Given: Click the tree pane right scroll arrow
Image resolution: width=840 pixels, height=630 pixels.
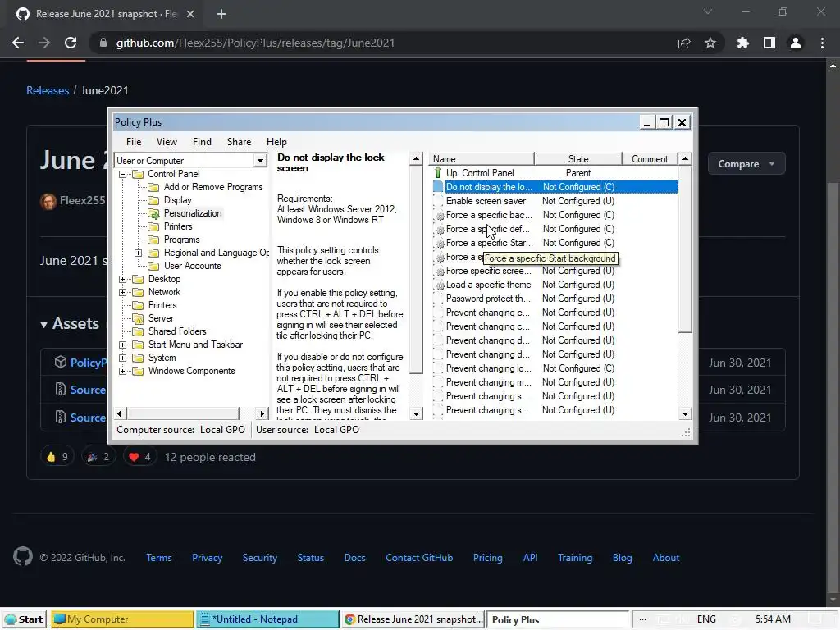Looking at the screenshot, I should click(262, 413).
